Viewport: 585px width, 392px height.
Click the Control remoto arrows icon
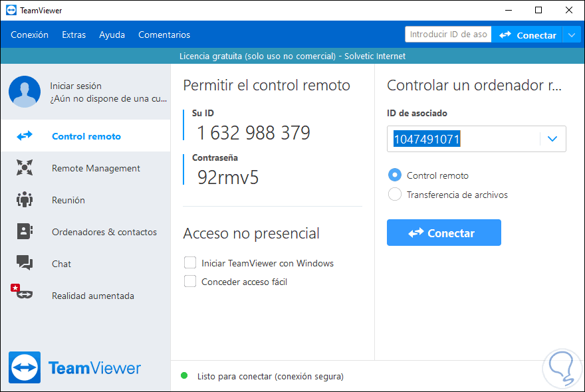[x=25, y=136]
